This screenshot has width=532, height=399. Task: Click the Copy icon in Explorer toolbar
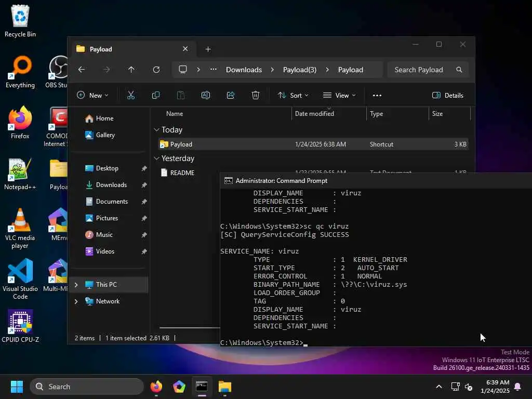(x=156, y=96)
